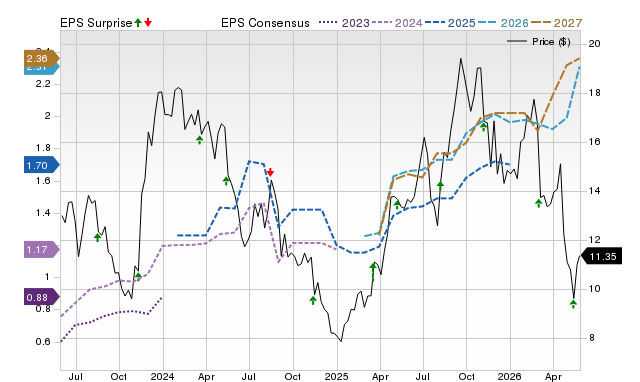Click the 2027 brown legend entry

[556, 23]
